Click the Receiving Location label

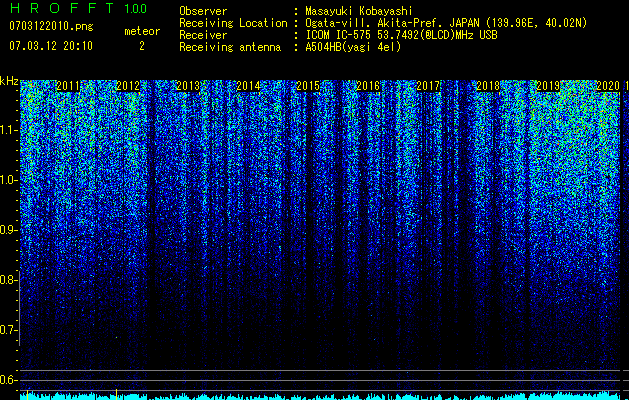(x=233, y=23)
